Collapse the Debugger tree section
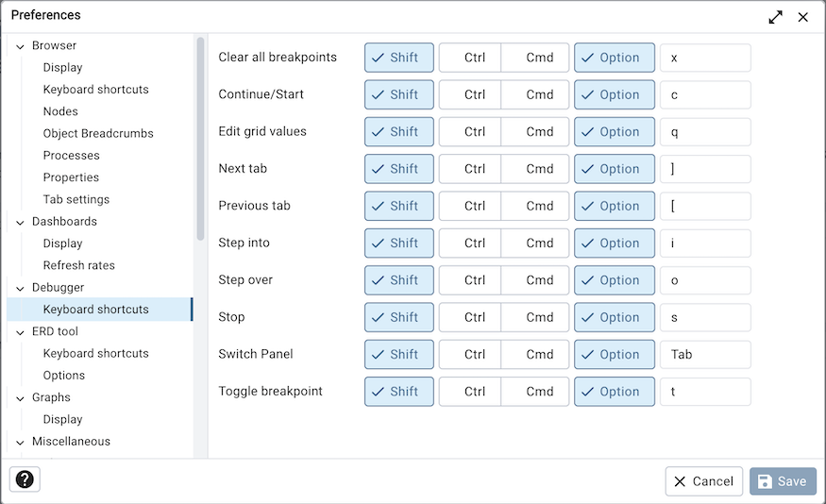The height and width of the screenshot is (504, 826). [20, 288]
